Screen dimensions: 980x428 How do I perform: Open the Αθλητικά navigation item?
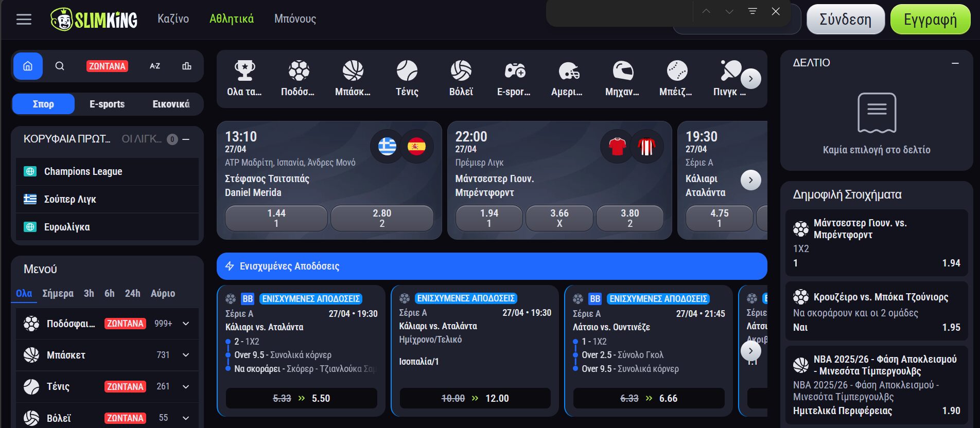point(232,19)
